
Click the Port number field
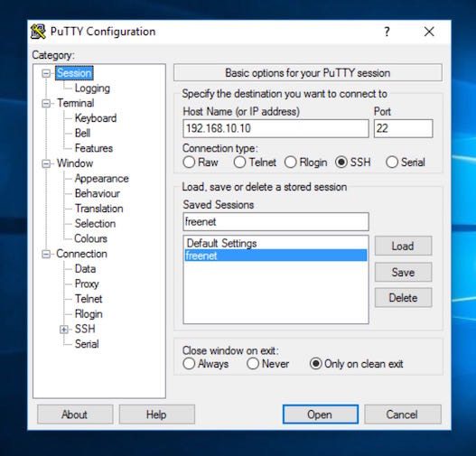pyautogui.click(x=403, y=128)
